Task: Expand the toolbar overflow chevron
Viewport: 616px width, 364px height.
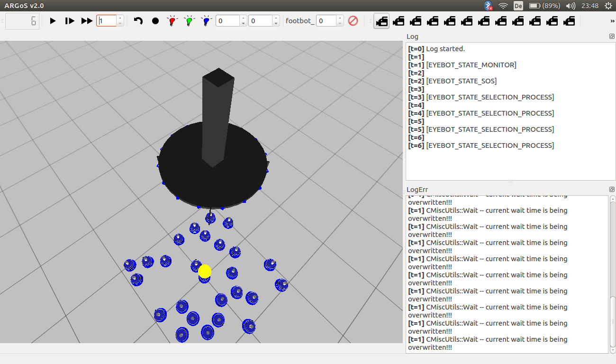Action: click(x=612, y=21)
